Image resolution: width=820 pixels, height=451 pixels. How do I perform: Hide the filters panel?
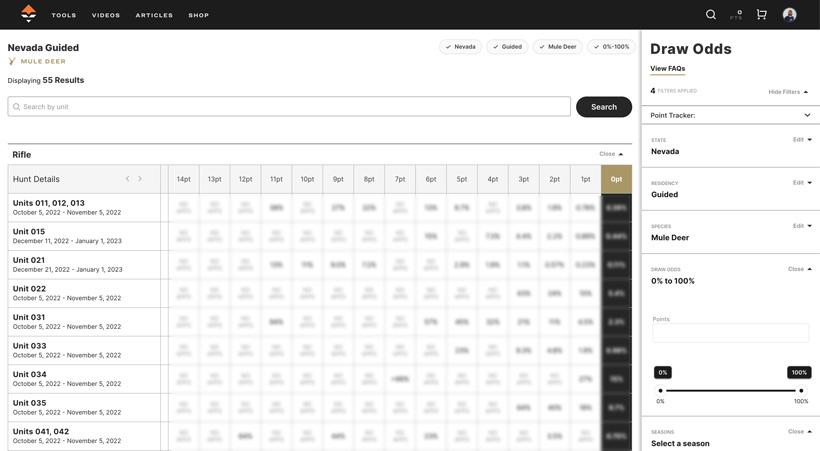pos(788,92)
